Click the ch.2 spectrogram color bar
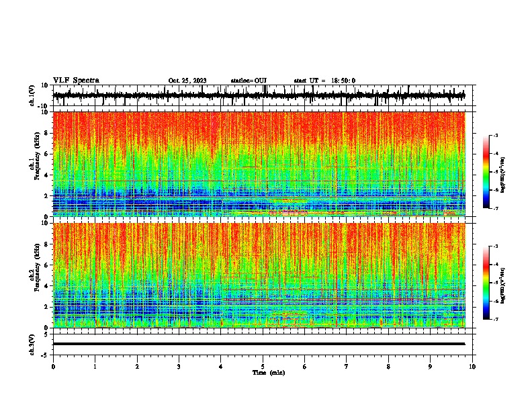The image size is (532, 411). pyautogui.click(x=486, y=283)
